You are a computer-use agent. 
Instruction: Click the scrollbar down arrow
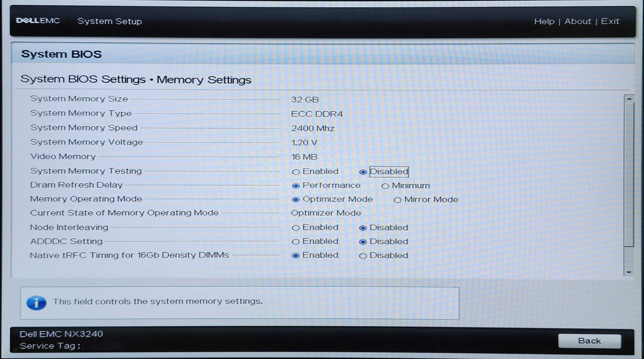[629, 272]
